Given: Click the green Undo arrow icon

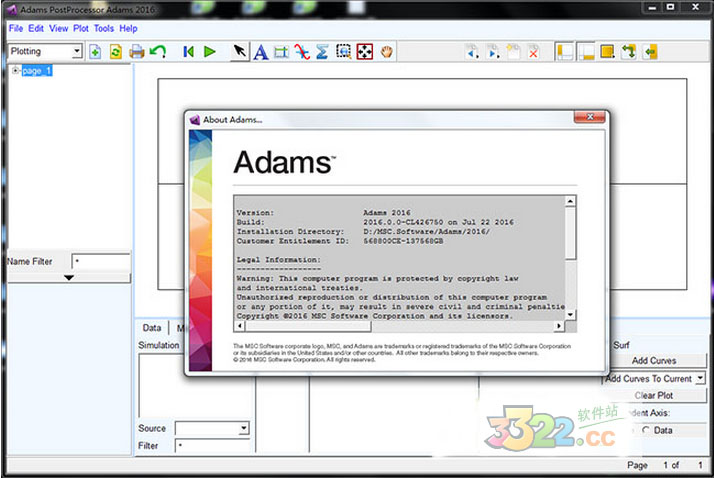Looking at the screenshot, I should pyautogui.click(x=158, y=51).
